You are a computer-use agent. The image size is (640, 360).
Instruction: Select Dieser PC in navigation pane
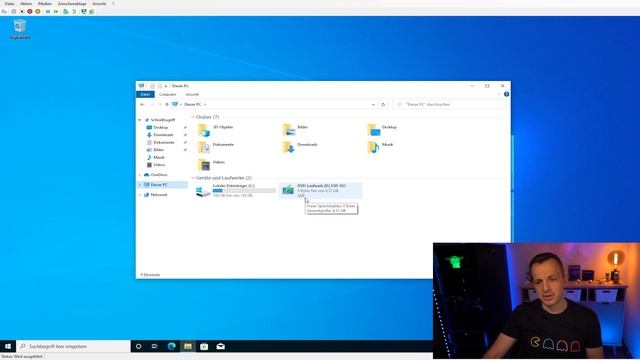(x=159, y=184)
